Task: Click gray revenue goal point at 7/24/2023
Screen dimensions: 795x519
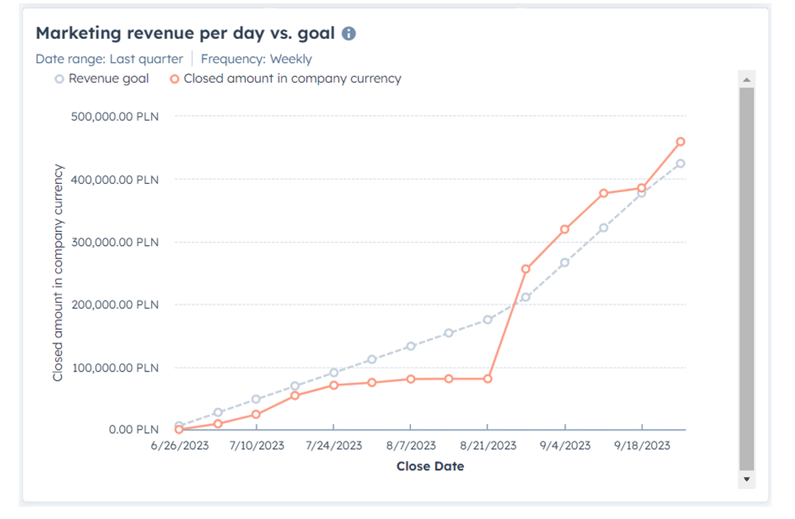Action: 334,373
